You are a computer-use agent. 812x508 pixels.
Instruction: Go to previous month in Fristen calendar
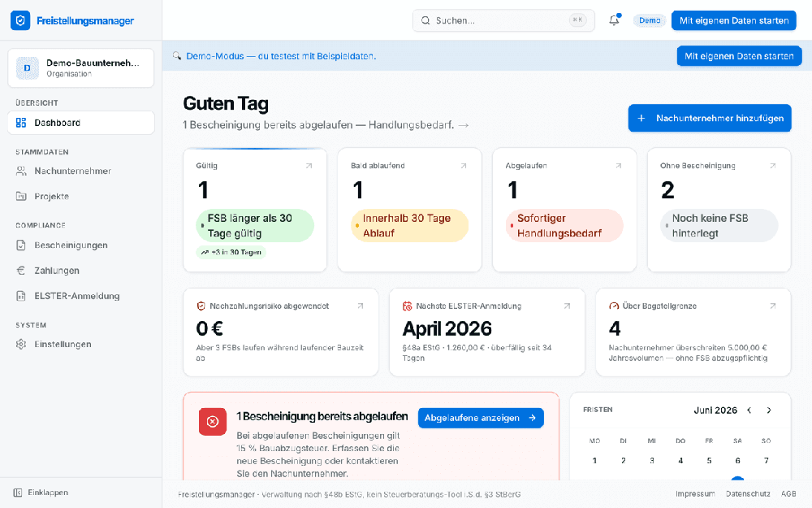(x=749, y=410)
